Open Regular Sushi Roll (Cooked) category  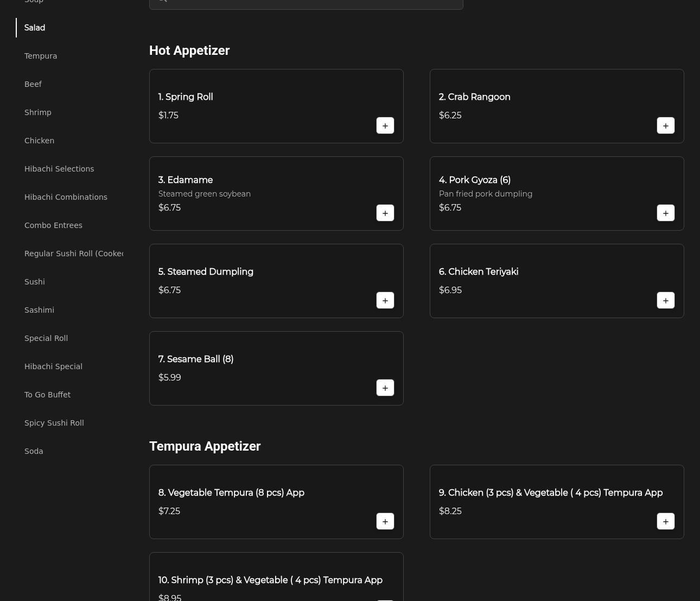(x=74, y=254)
